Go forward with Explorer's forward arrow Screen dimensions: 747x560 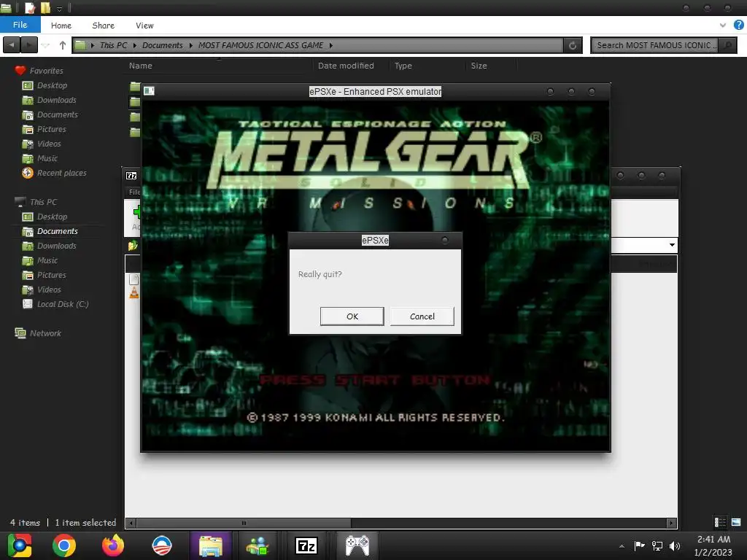(x=29, y=45)
